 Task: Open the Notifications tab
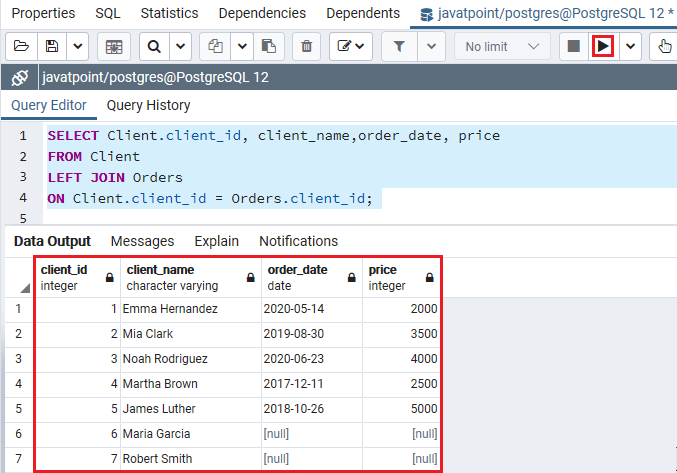[298, 241]
